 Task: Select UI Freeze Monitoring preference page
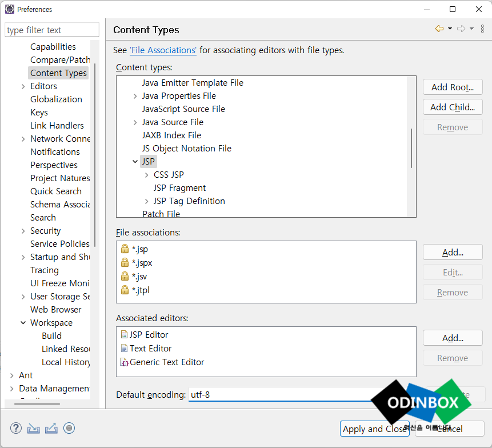[60, 283]
